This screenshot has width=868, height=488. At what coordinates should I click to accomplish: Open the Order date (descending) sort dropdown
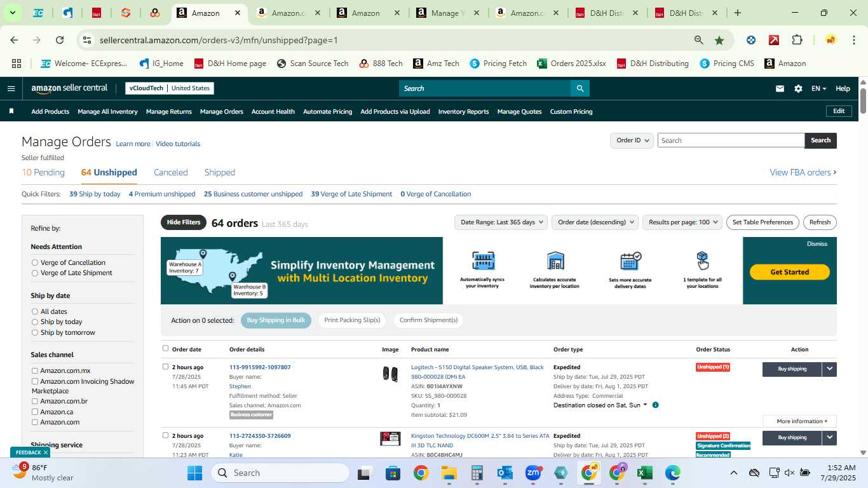(594, 222)
